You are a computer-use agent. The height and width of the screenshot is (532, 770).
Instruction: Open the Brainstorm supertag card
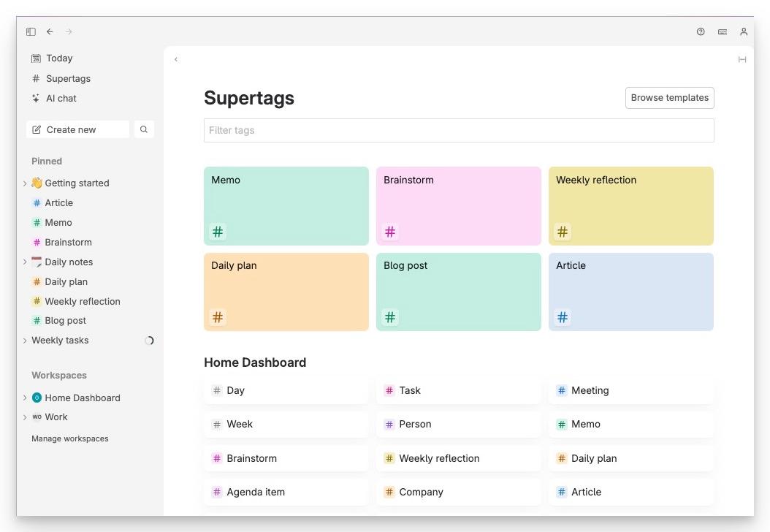(x=458, y=205)
